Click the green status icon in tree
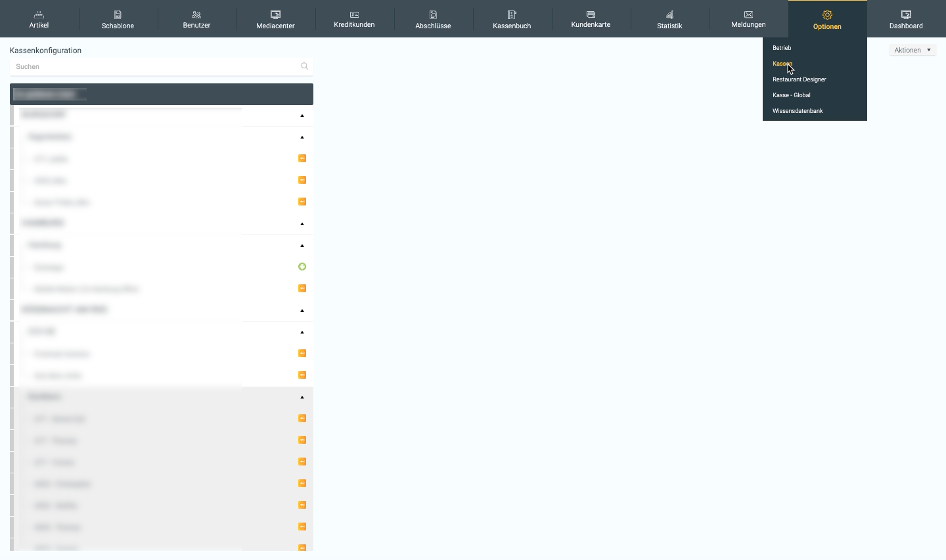 [x=302, y=267]
